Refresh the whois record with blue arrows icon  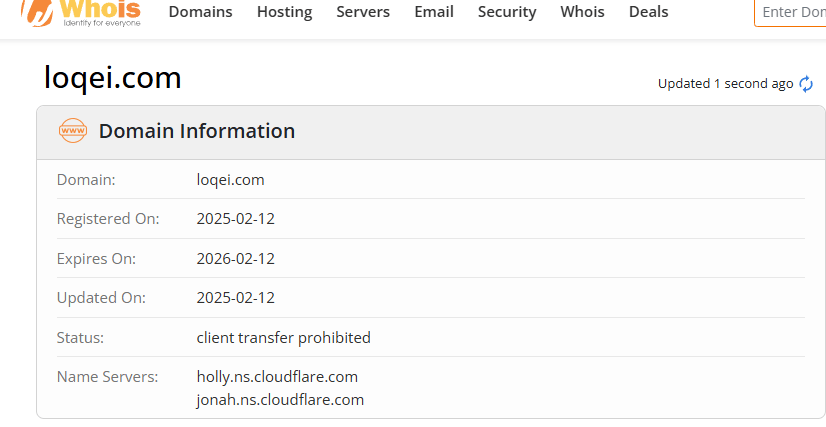pyautogui.click(x=806, y=84)
